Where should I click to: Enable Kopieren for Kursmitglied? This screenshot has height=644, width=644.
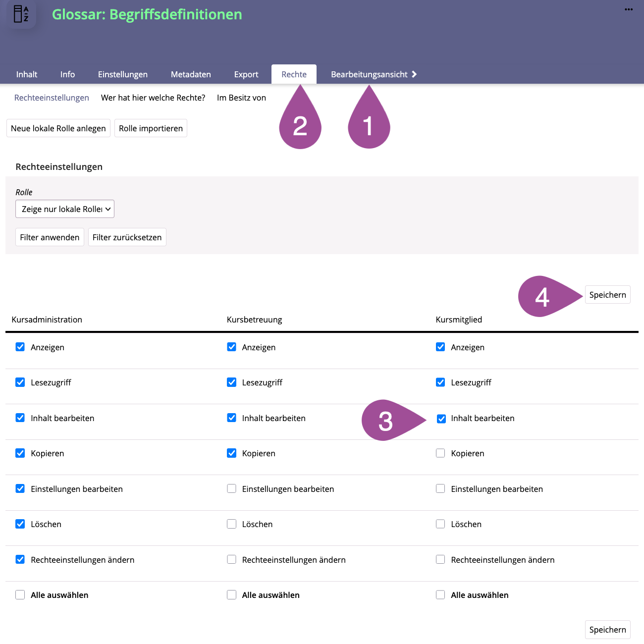(x=440, y=453)
